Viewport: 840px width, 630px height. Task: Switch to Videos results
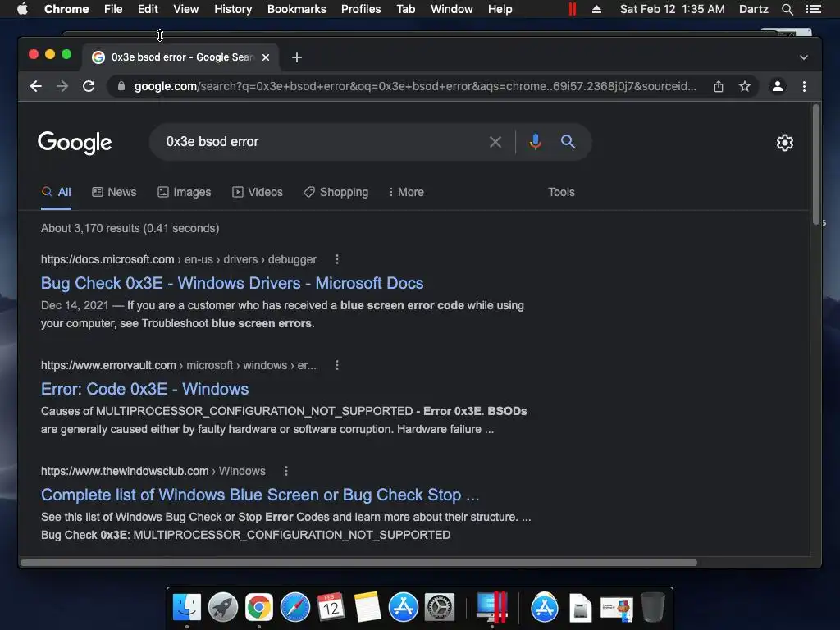click(257, 192)
